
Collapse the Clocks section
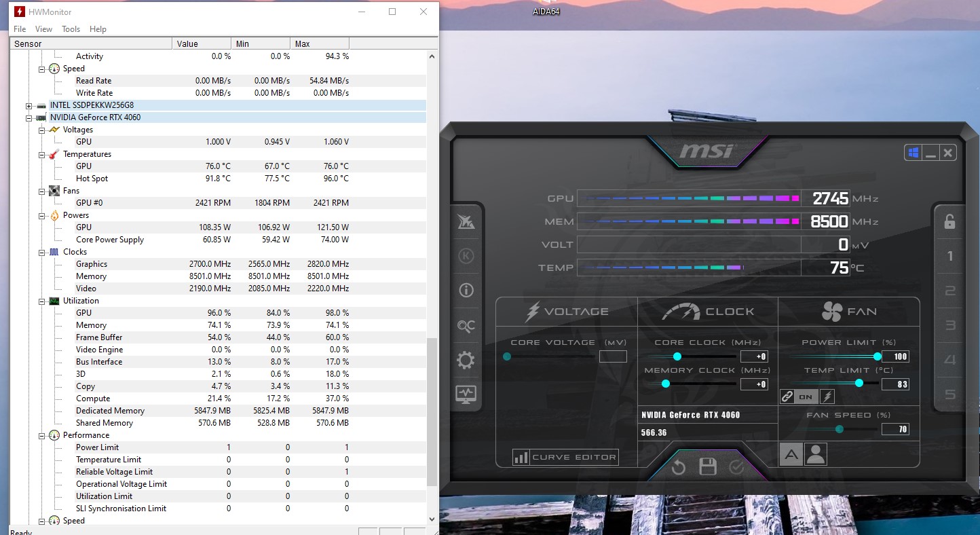click(41, 252)
